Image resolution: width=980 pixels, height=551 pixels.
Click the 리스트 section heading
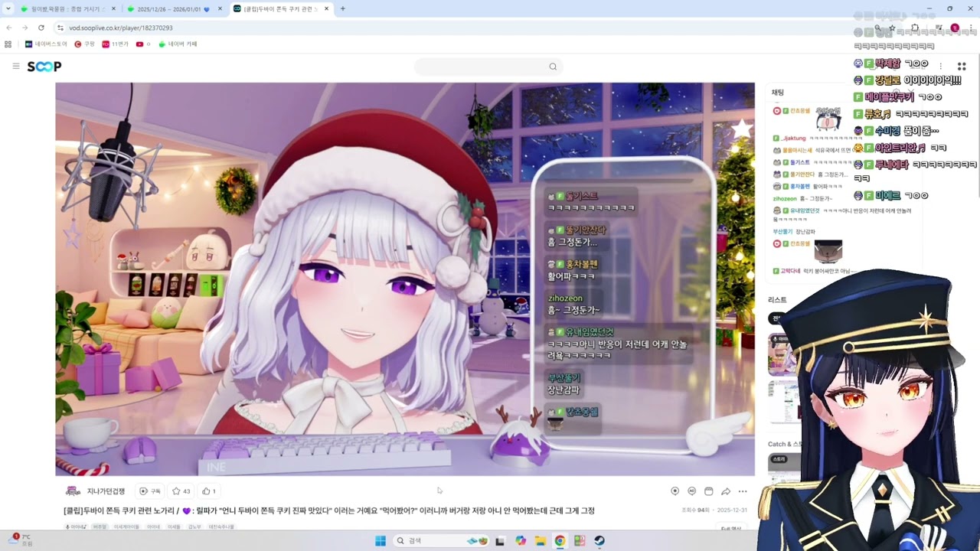777,300
